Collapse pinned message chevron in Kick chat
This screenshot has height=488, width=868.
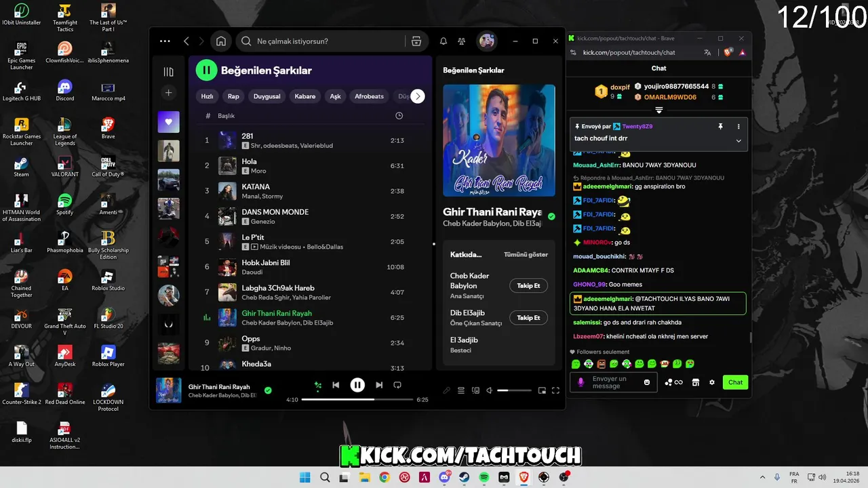click(x=738, y=140)
